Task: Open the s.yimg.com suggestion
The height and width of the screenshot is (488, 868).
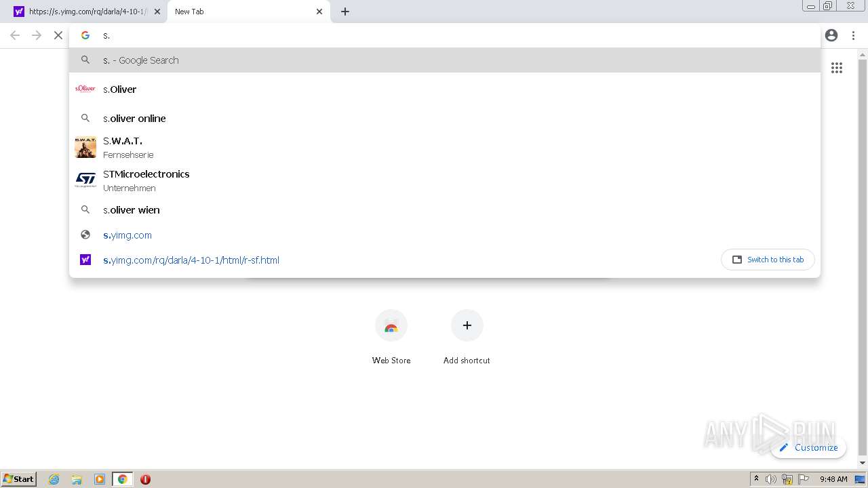Action: click(x=445, y=235)
